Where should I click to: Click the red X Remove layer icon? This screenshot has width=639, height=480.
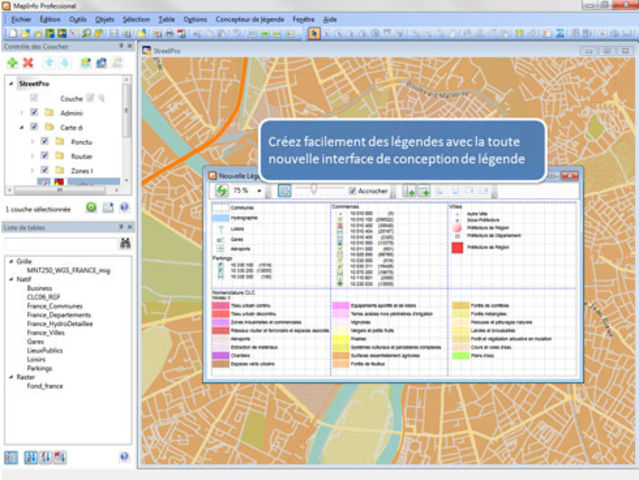click(x=28, y=63)
